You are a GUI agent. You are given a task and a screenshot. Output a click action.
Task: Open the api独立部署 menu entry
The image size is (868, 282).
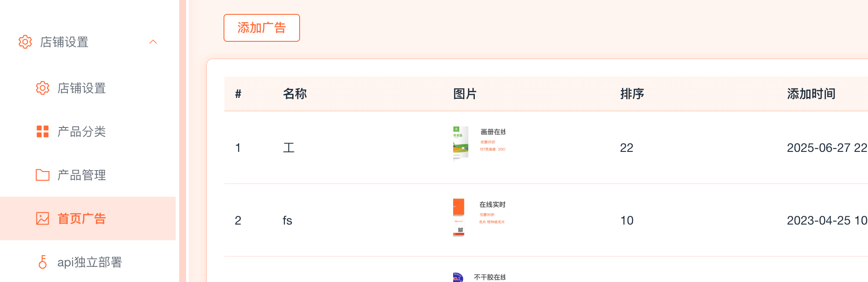click(x=90, y=262)
